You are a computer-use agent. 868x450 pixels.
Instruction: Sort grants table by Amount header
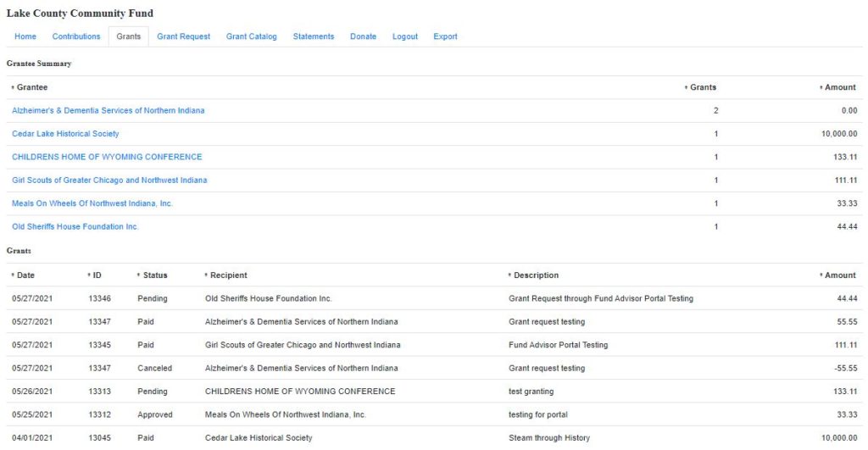[840, 275]
